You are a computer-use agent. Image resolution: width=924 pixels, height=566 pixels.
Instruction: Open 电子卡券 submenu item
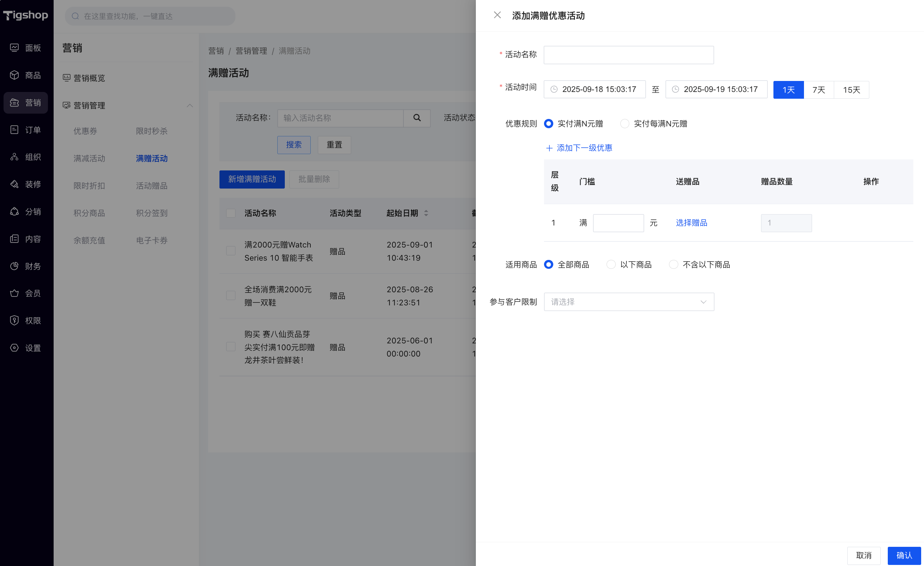pos(152,240)
